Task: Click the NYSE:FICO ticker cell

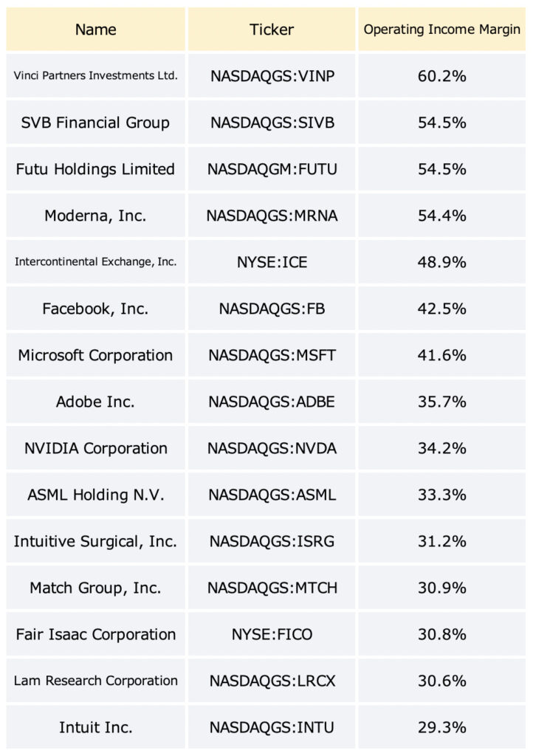Action: tap(272, 634)
